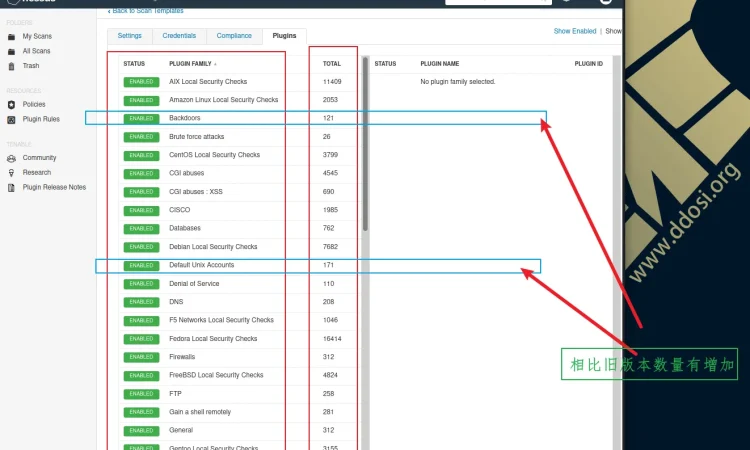Disable the Default Unix Accounts family
Image resolution: width=750 pixels, height=450 pixels.
141,265
